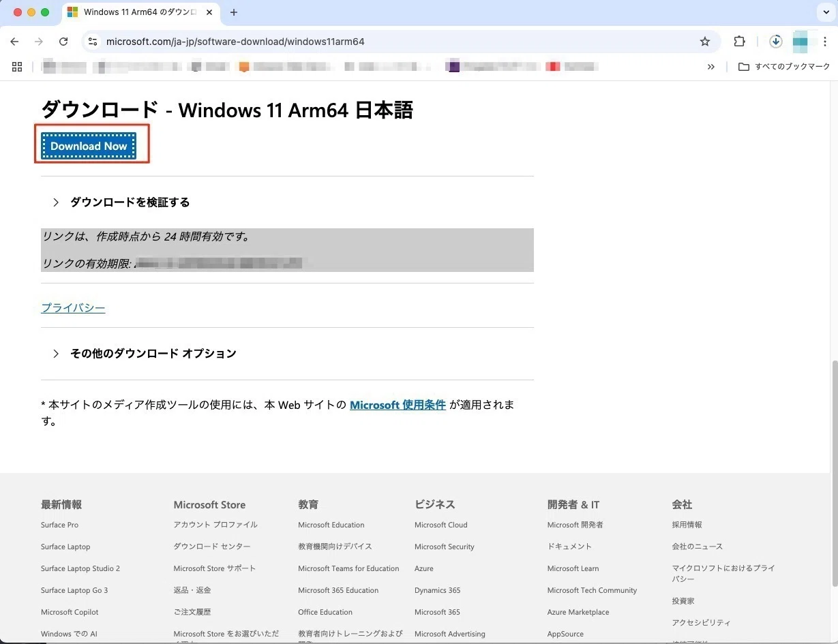Viewport: 838px width, 644px height.
Task: Open Surface Laptop Studio 2 link
Action: (x=80, y=568)
